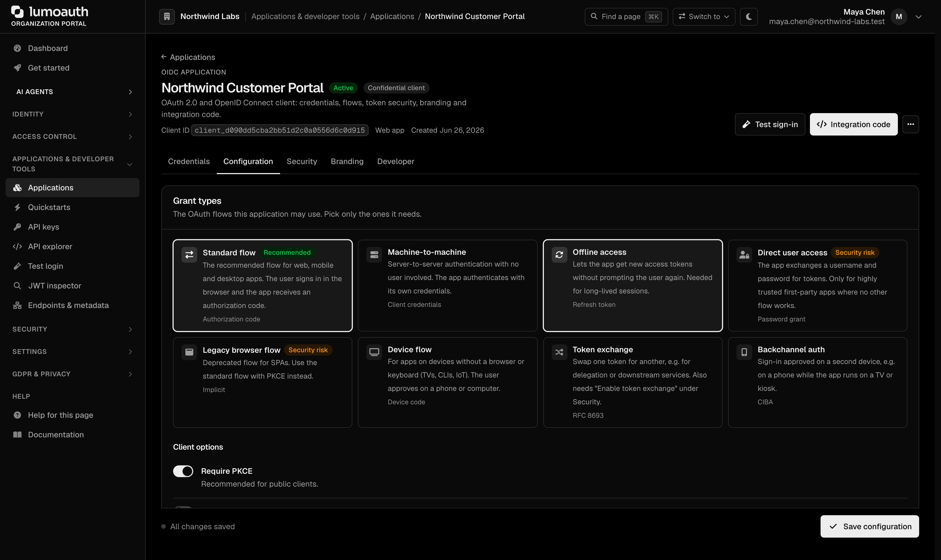Switch to the Security tab
941x560 pixels.
coord(302,162)
